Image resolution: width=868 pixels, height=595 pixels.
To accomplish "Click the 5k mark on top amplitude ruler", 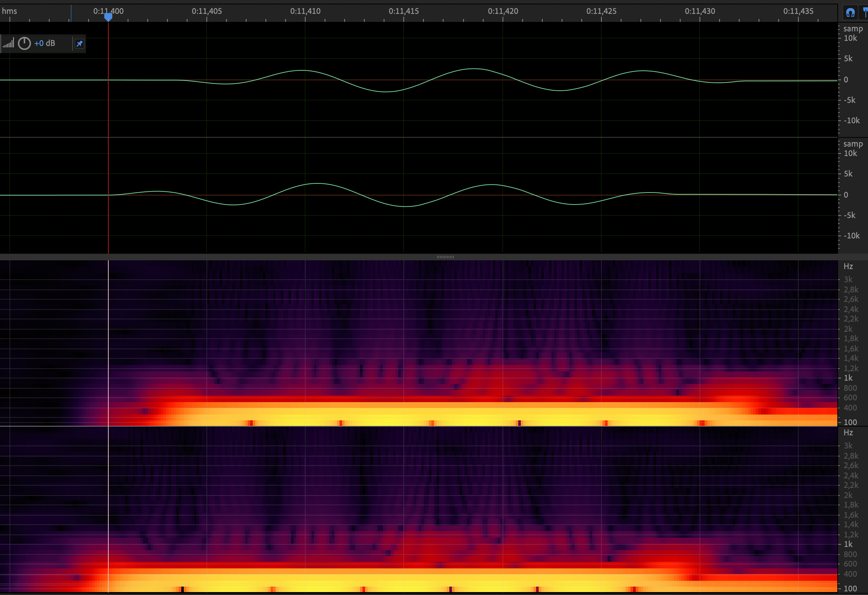I will pos(848,59).
